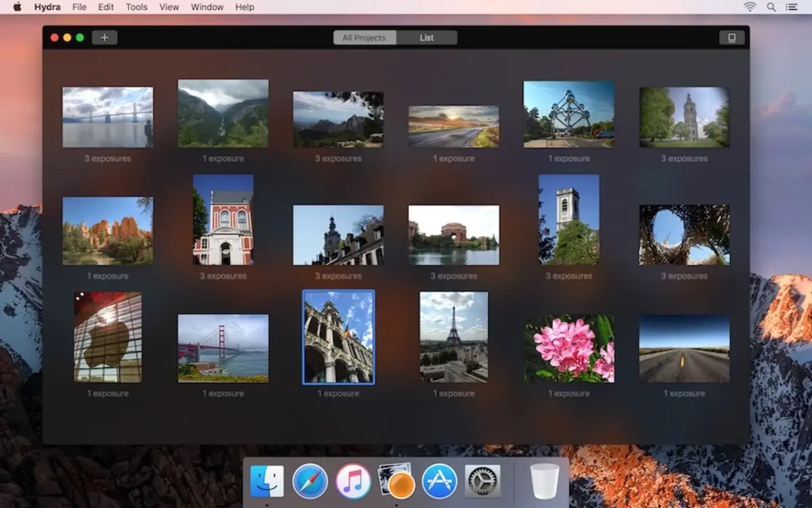This screenshot has height=508, width=812.
Task: Switch to the List view
Action: (x=426, y=38)
